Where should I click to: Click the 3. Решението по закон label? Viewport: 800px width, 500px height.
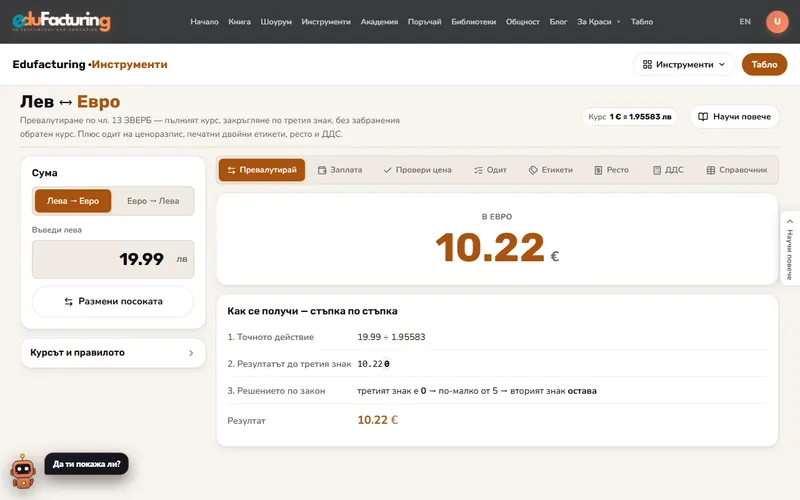276,391
